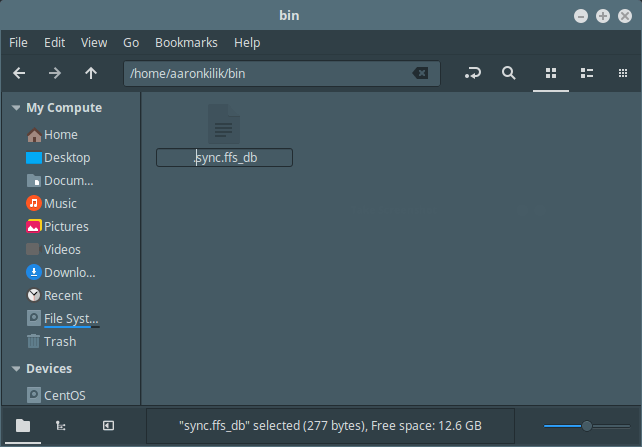Open Trash in the sidebar
This screenshot has height=447, width=642.
coord(59,342)
